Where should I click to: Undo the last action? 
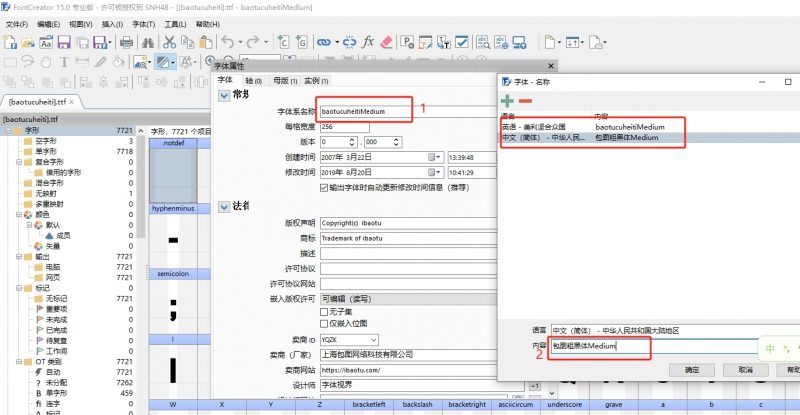[228, 42]
